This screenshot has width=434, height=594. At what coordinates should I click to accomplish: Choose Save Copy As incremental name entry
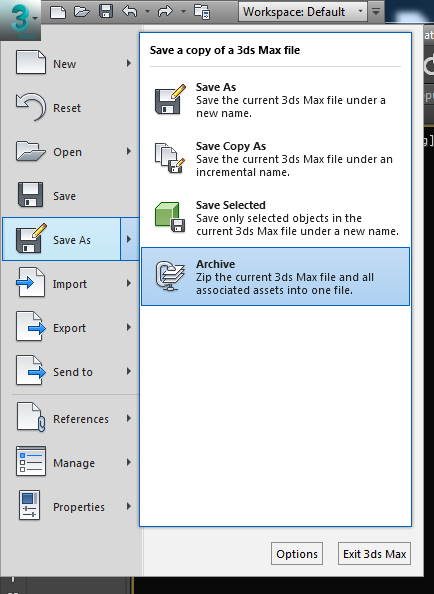275,159
